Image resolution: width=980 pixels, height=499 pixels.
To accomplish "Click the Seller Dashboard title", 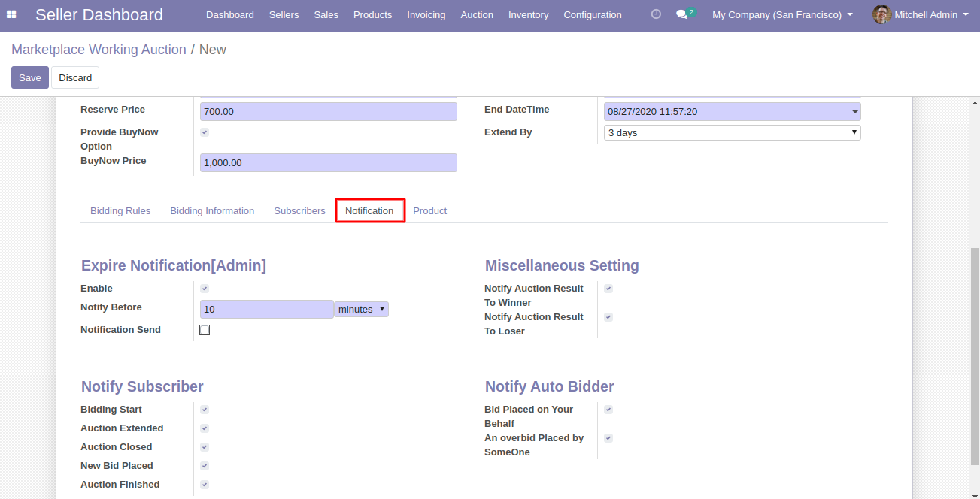I will pos(99,14).
